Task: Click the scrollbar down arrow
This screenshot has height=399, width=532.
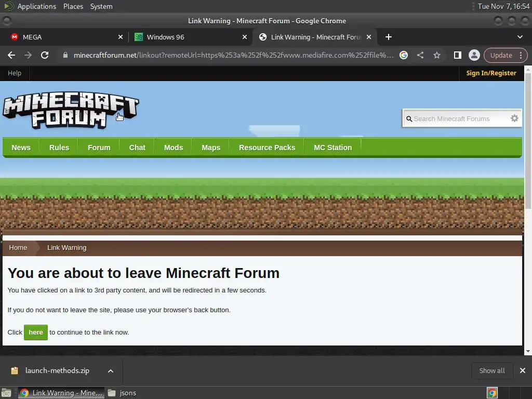Action: [528, 352]
